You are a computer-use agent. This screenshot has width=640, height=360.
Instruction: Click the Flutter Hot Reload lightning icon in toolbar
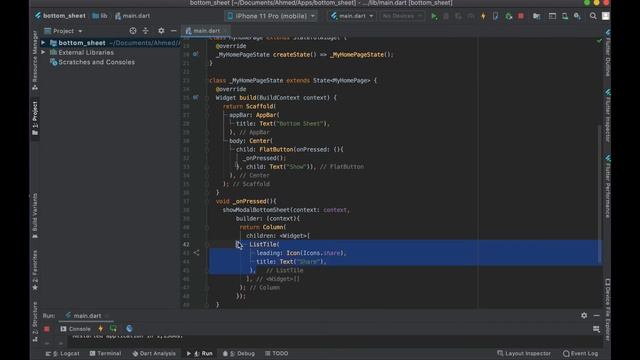click(483, 16)
